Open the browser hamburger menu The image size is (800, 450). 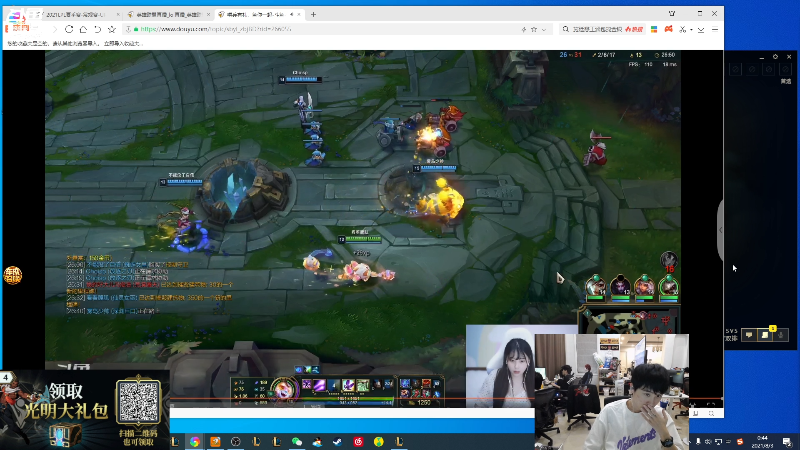tap(715, 29)
